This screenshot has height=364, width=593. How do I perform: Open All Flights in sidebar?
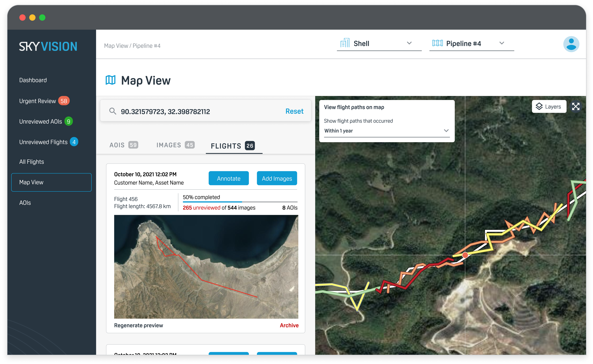[x=31, y=162]
